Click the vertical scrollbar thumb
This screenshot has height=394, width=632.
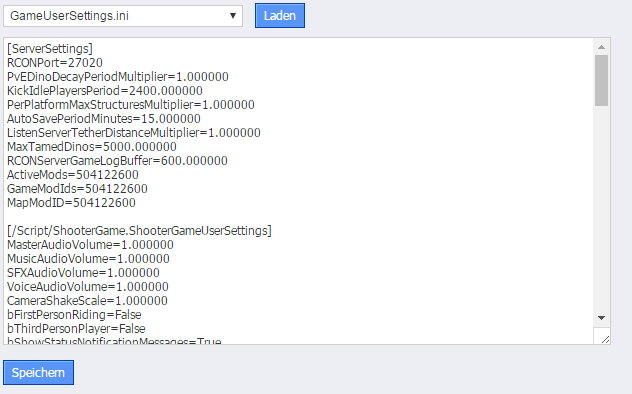601,81
